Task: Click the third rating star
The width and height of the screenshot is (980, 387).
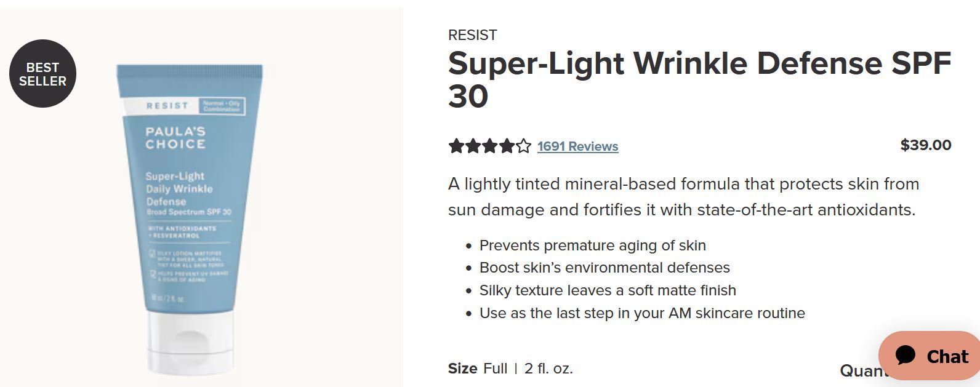Action: point(489,146)
